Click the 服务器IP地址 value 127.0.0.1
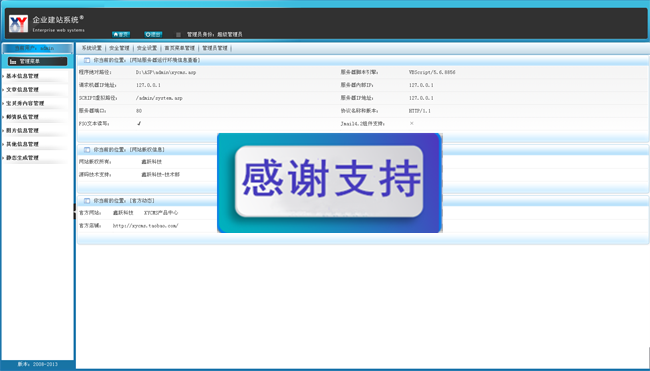Screen dimensions: 650x371 [421, 98]
